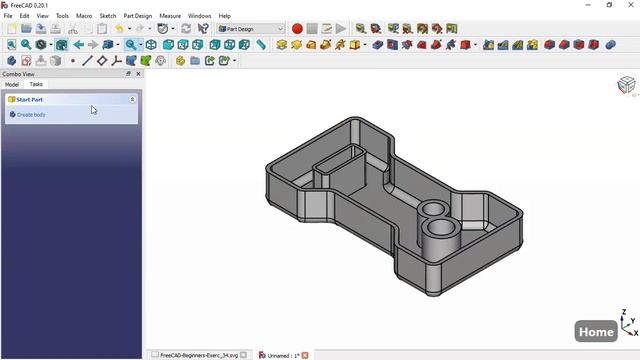This screenshot has width=640, height=360.
Task: Select the Groove tool
Action: tap(407, 45)
